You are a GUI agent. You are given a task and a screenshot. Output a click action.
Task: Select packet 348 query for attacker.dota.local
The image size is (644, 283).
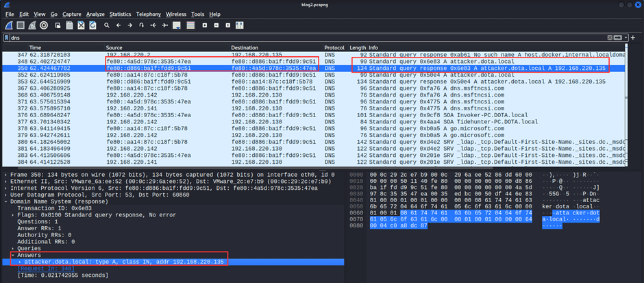tap(314, 61)
